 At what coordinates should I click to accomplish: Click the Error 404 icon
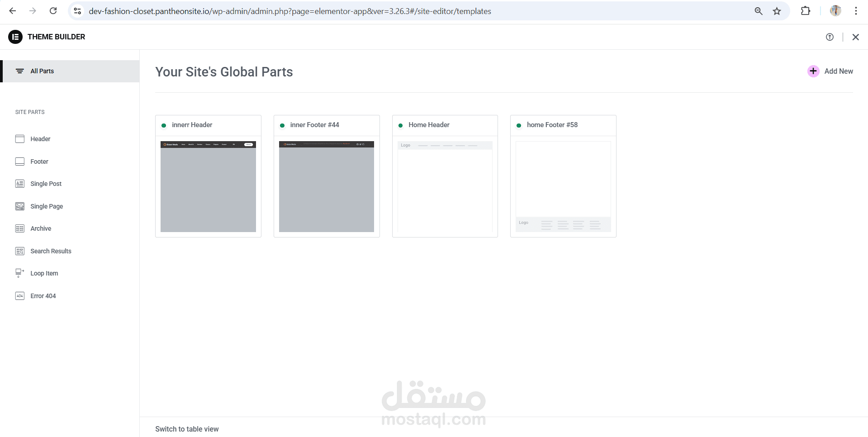[x=20, y=296]
